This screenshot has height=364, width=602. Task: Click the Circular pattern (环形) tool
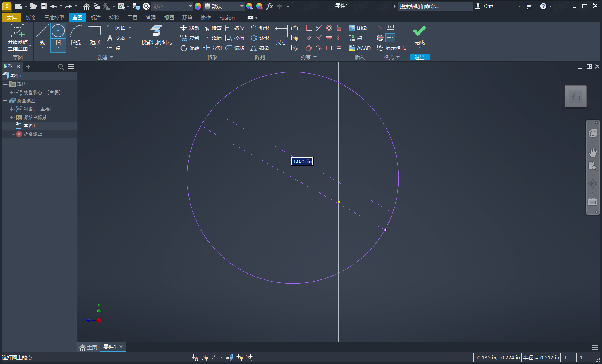(x=260, y=38)
